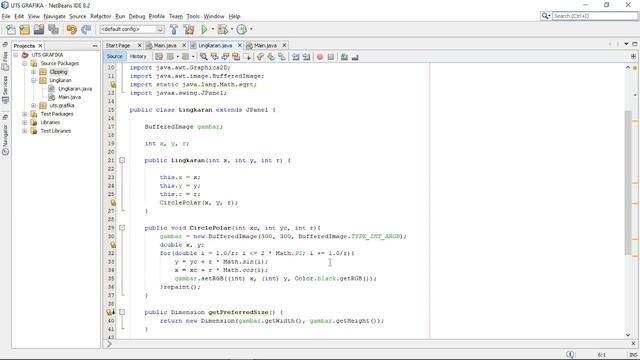Stop macro recording square icon
640x360 pixels.
tap(331, 57)
